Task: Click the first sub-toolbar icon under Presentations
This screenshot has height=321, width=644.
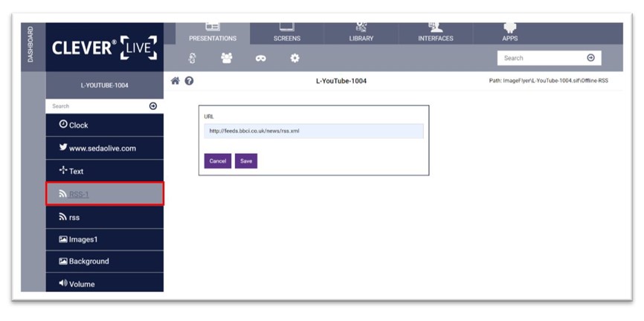Action: point(192,58)
